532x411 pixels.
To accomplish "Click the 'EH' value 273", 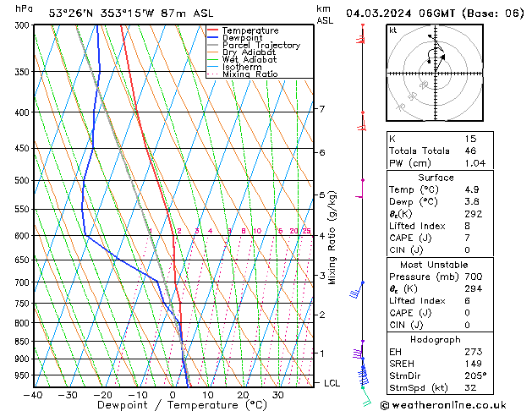I will pos(474,352).
